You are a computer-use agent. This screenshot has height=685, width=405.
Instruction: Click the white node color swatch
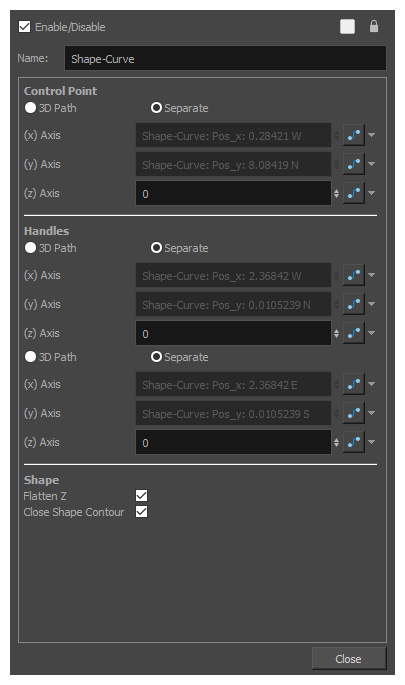(x=347, y=27)
